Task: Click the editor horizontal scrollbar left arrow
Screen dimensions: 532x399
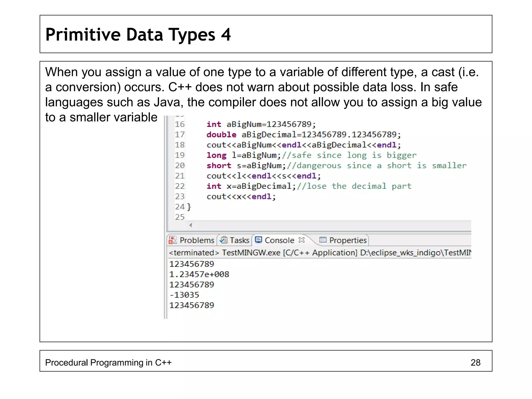Action: click(x=191, y=225)
